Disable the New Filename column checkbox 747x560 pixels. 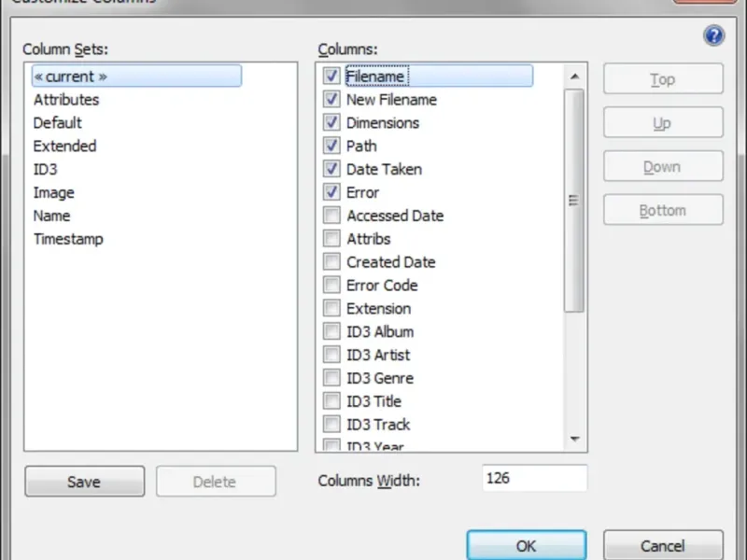point(331,99)
